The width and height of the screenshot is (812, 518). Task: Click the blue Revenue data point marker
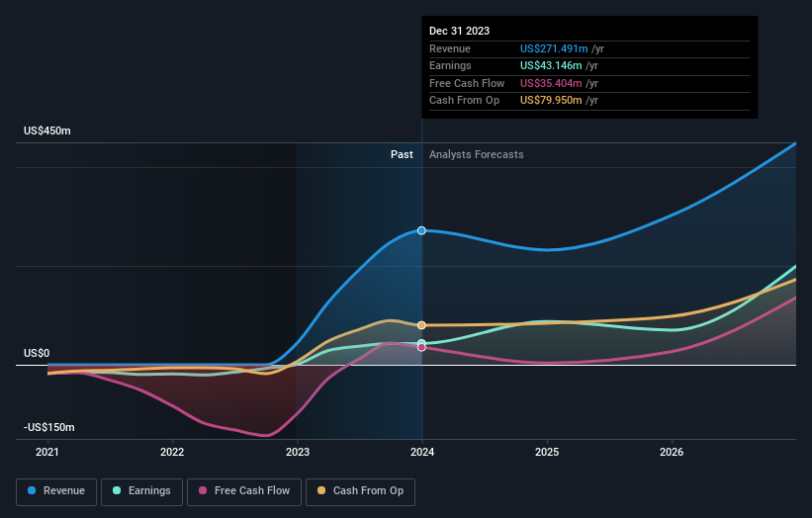[421, 230]
